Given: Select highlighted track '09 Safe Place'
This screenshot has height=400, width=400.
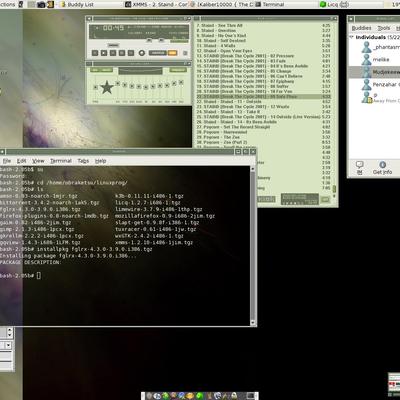Looking at the screenshot, I should click(263, 97).
